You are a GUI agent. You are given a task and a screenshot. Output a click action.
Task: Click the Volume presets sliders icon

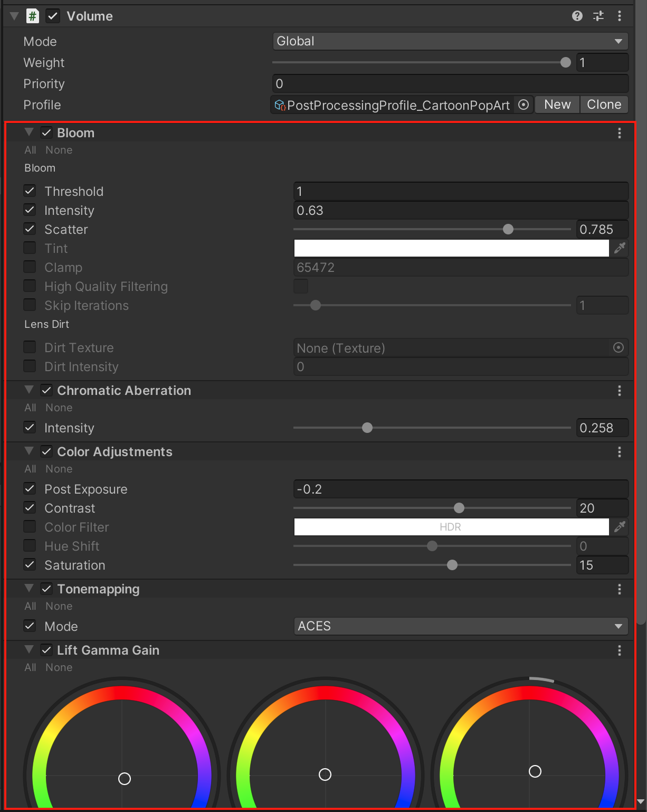click(x=598, y=16)
